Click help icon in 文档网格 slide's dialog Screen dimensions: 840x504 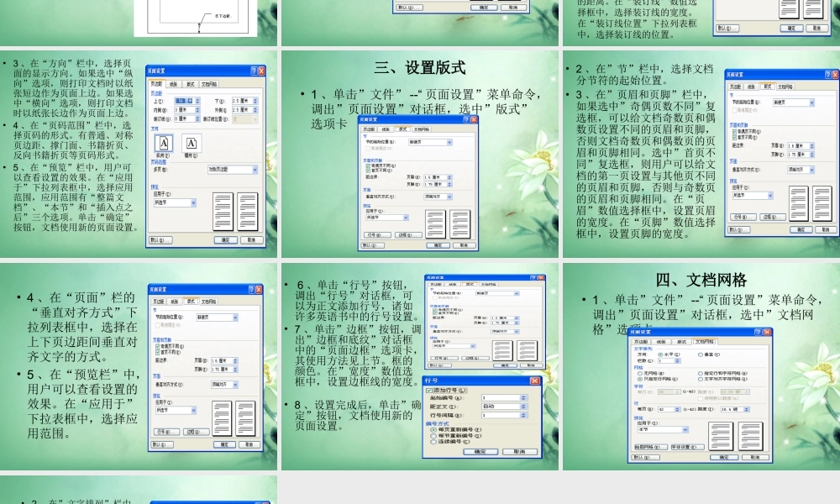[x=759, y=332]
